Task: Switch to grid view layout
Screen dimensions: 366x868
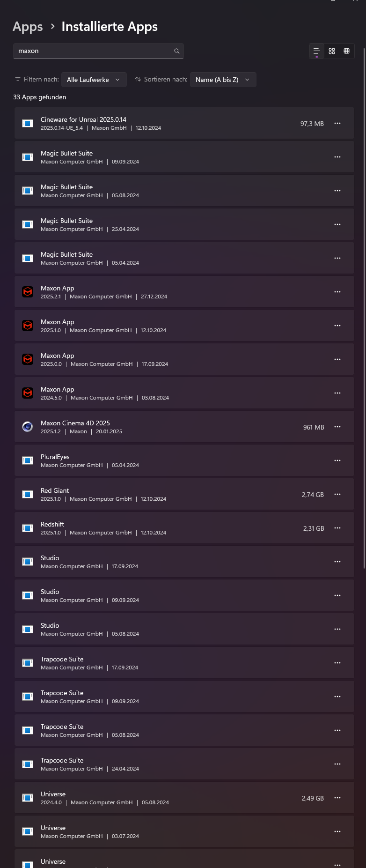Action: click(x=332, y=51)
